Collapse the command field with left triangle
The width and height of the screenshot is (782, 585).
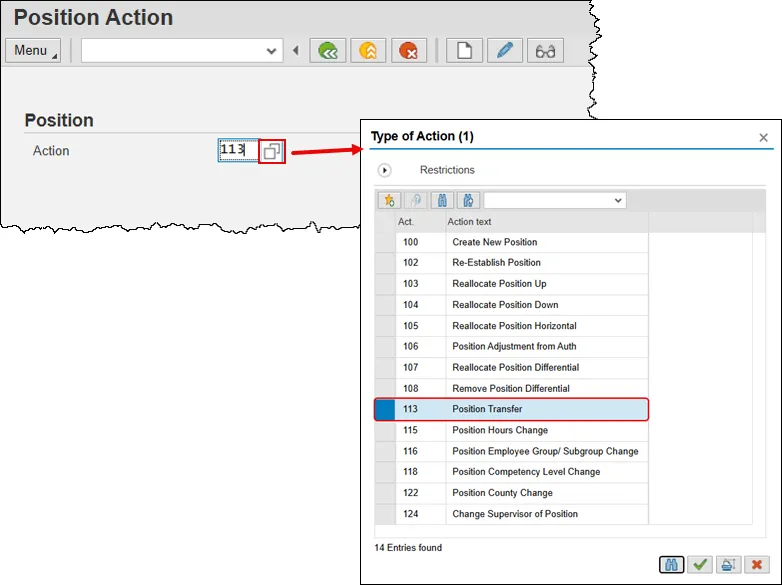tap(296, 50)
